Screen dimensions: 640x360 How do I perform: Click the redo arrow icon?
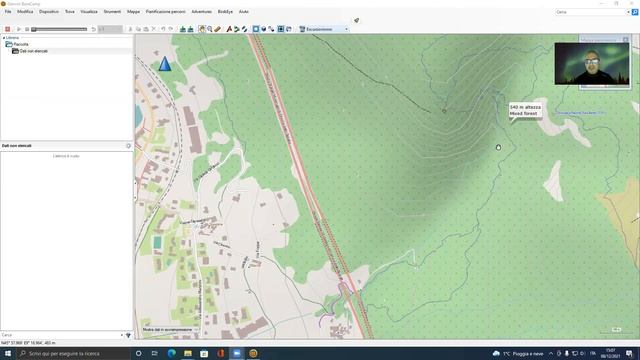tap(171, 29)
